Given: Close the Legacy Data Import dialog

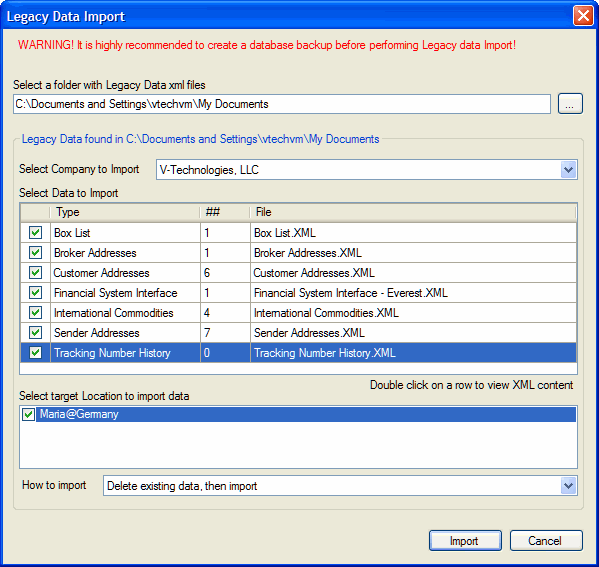Looking at the screenshot, I should [x=583, y=16].
